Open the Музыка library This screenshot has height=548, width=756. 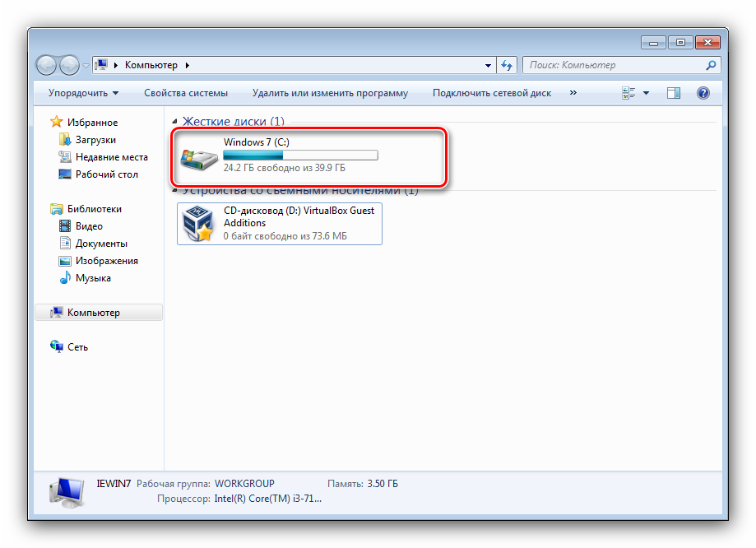(x=93, y=278)
